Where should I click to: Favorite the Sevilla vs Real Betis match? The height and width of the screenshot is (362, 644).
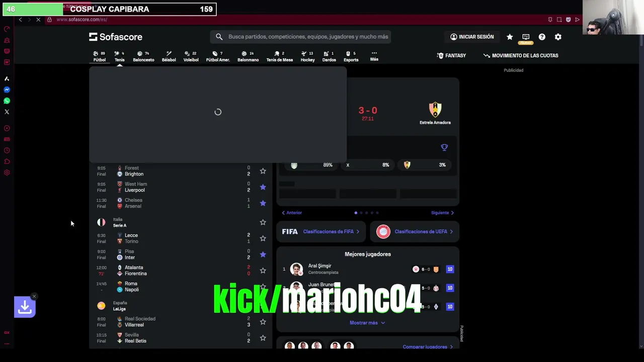point(263,338)
